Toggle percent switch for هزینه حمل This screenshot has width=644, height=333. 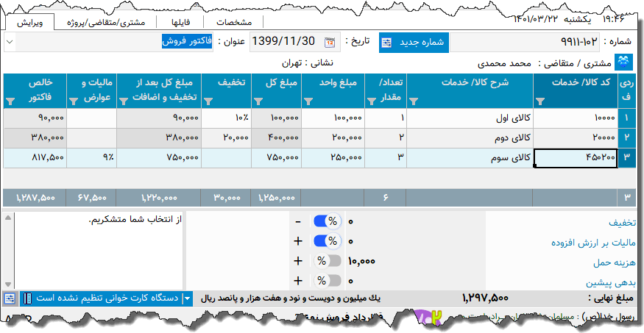point(328,261)
